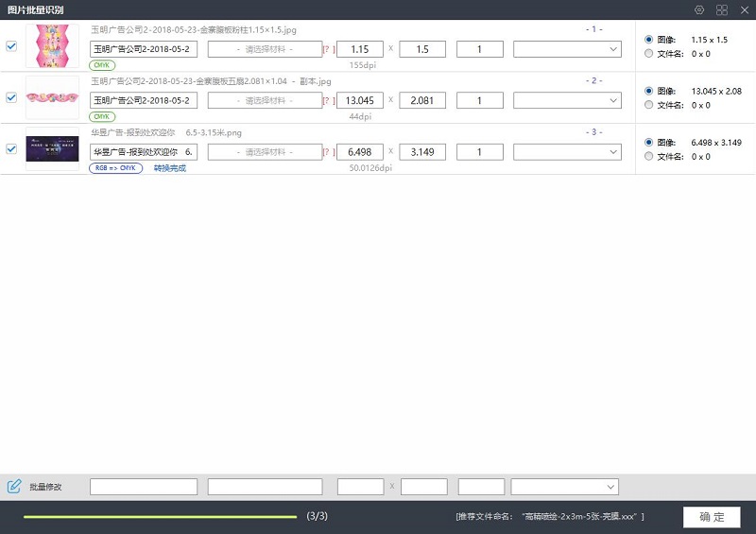Click the red question mark beside first material field
Image resolution: width=756 pixels, height=534 pixels.
click(328, 49)
